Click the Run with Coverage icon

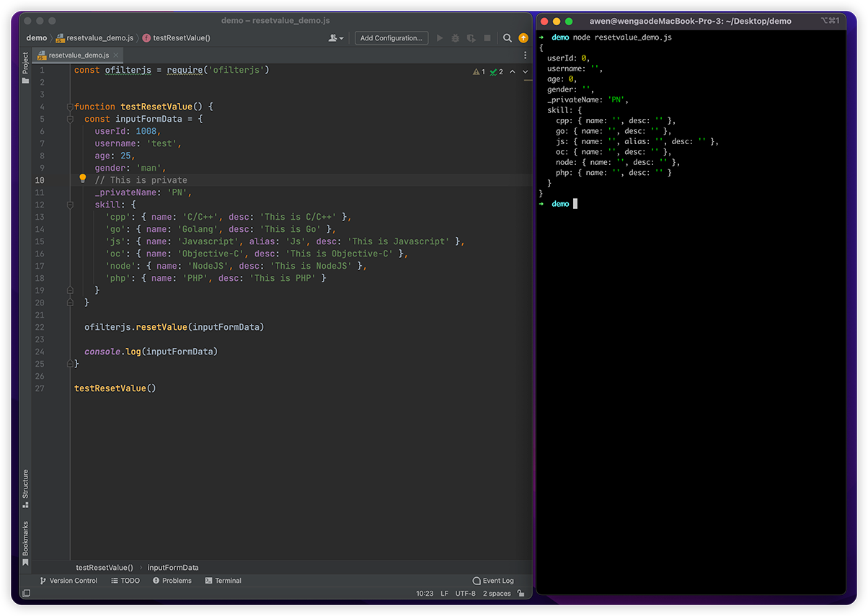point(471,38)
